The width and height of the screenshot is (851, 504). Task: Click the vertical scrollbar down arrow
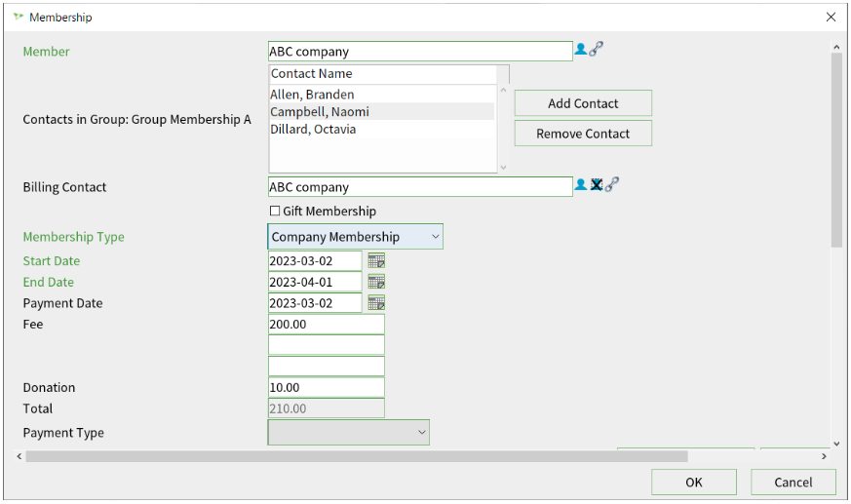click(836, 444)
